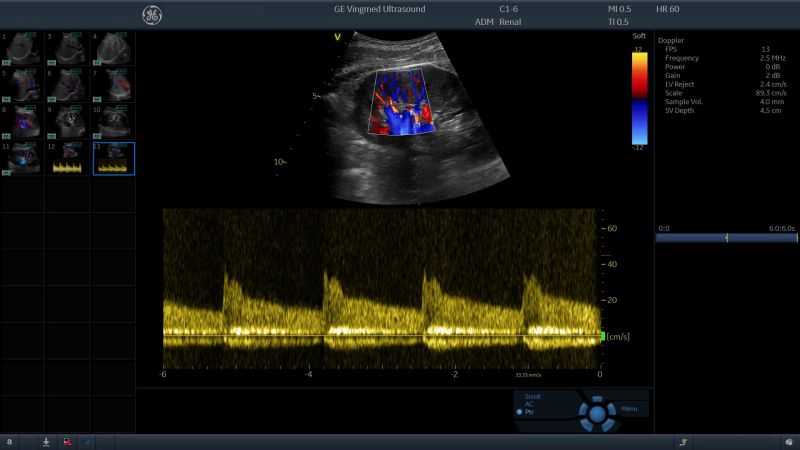Click the '60' tick on velocity scale
Screen dimensions: 800x450
(x=612, y=228)
